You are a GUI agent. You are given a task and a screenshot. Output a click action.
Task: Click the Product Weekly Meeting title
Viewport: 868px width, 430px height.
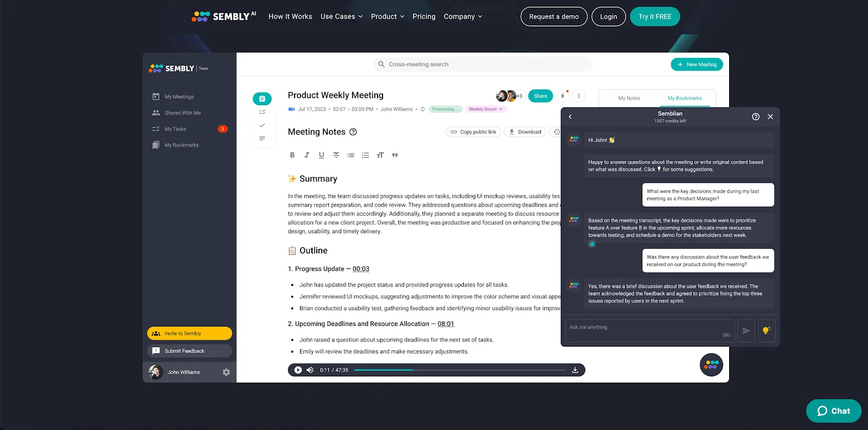[335, 95]
